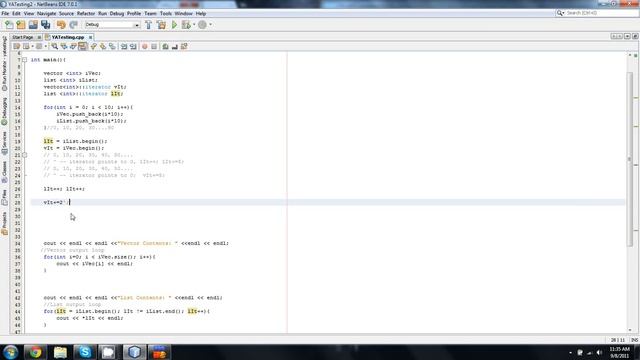
Task: Build project with the hammer icon
Action: click(149, 25)
